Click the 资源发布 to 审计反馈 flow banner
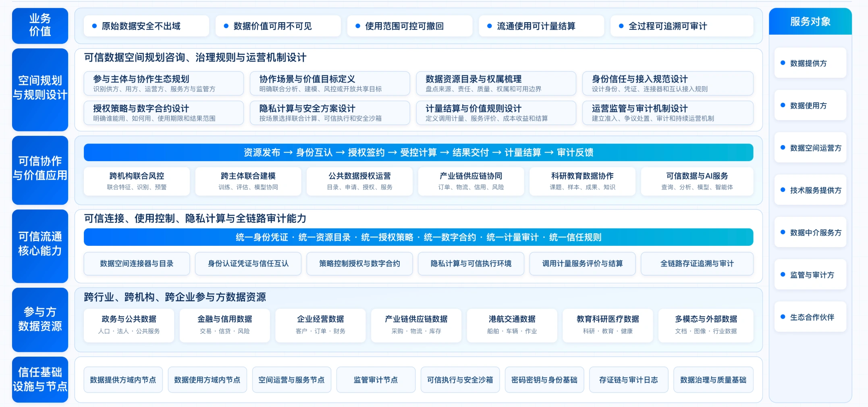The height and width of the screenshot is (407, 868). [418, 152]
